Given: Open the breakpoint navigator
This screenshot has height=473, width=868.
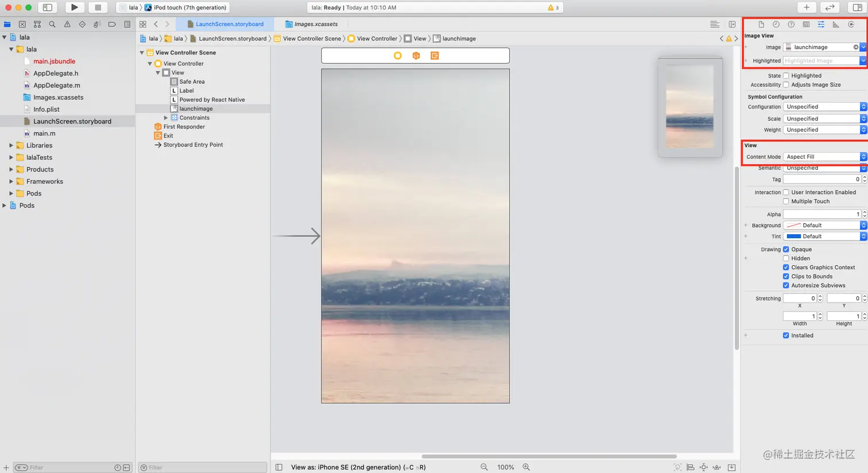Looking at the screenshot, I should pyautogui.click(x=112, y=24).
